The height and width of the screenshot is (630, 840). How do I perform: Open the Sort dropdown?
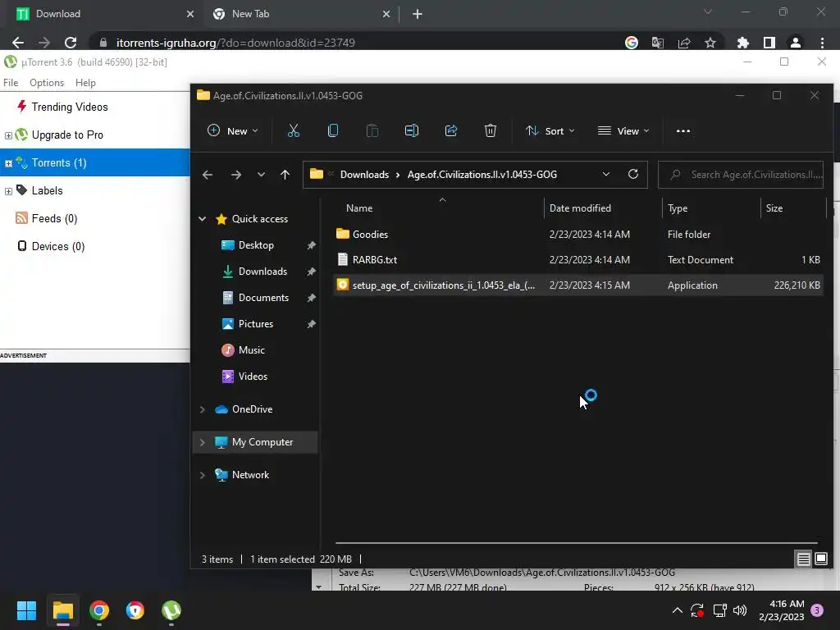pyautogui.click(x=550, y=130)
